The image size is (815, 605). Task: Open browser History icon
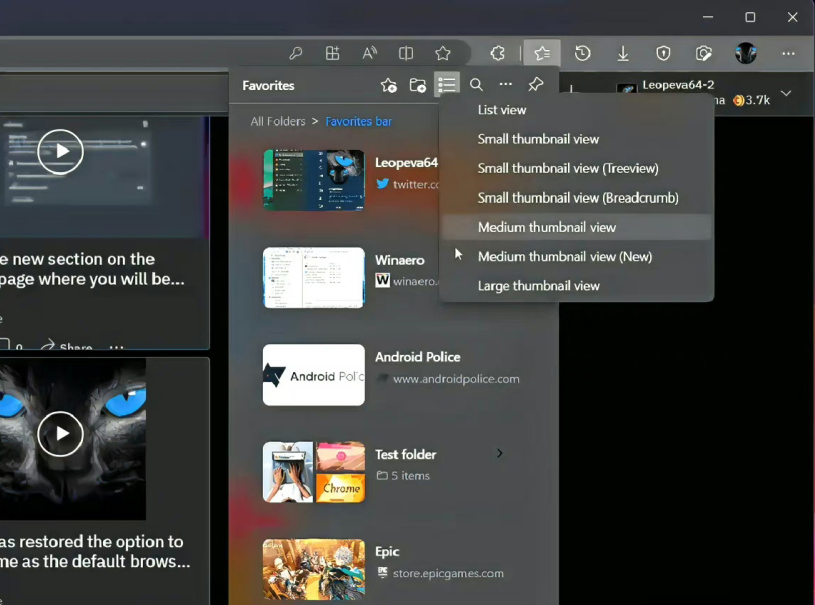point(582,53)
